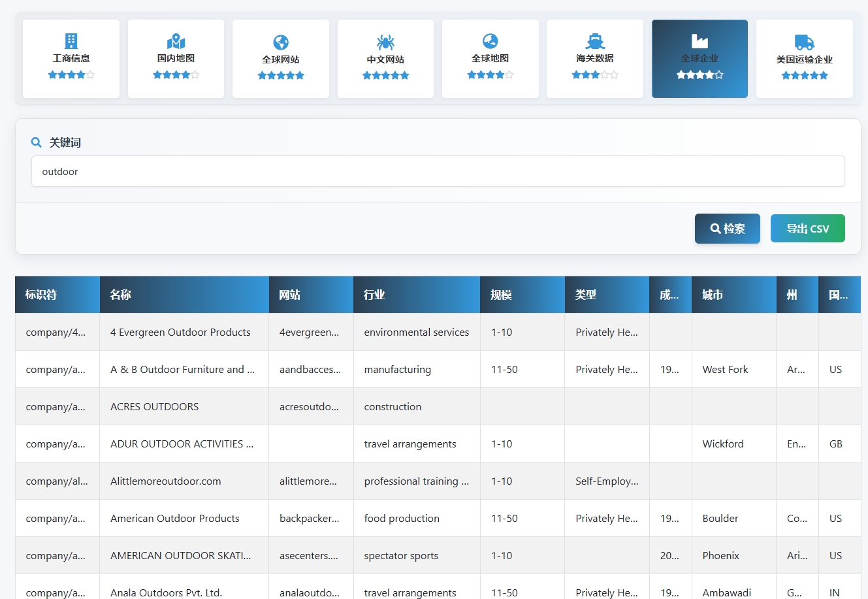Click the Alittlemoreoutdoor.com name cell
The image size is (868, 599).
click(x=184, y=481)
